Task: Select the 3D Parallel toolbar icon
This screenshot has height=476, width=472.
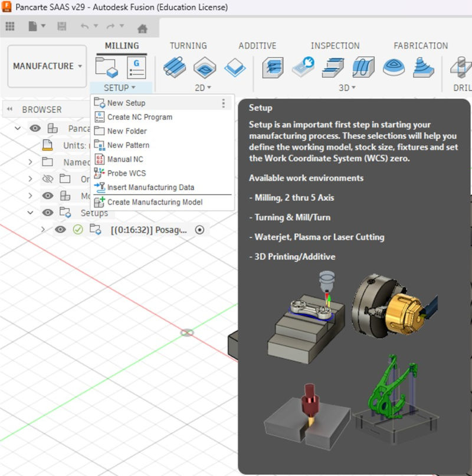Action: [x=363, y=67]
